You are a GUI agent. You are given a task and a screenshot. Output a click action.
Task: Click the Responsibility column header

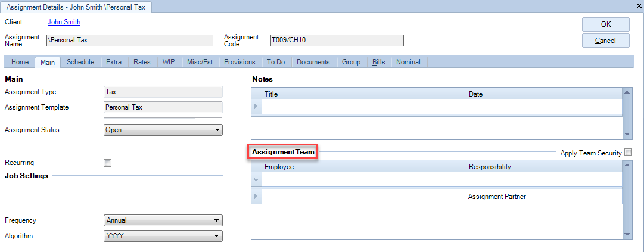(544, 167)
